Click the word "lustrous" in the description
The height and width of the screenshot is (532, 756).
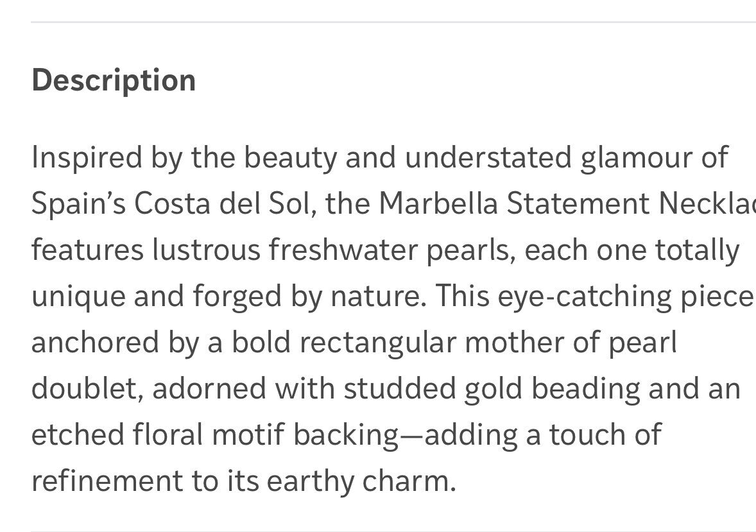[x=206, y=250]
